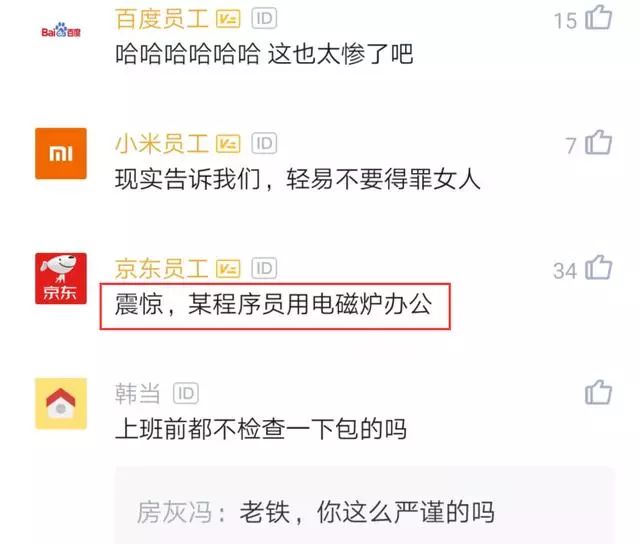Tap the ID badge next to 小米员工

click(x=264, y=143)
